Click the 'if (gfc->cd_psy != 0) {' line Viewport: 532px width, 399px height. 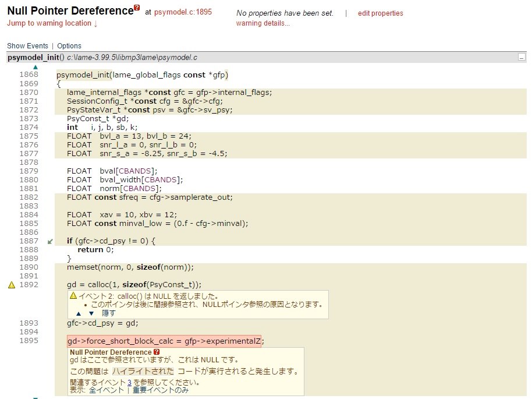point(111,241)
